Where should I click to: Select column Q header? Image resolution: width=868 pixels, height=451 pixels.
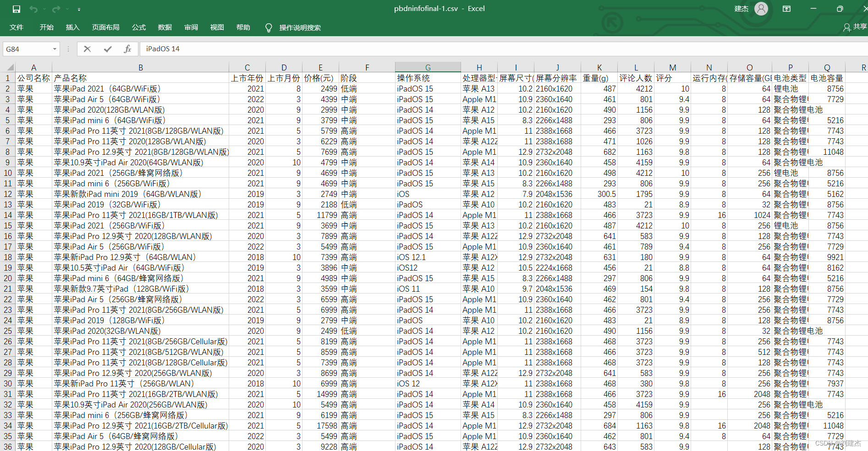coord(827,67)
